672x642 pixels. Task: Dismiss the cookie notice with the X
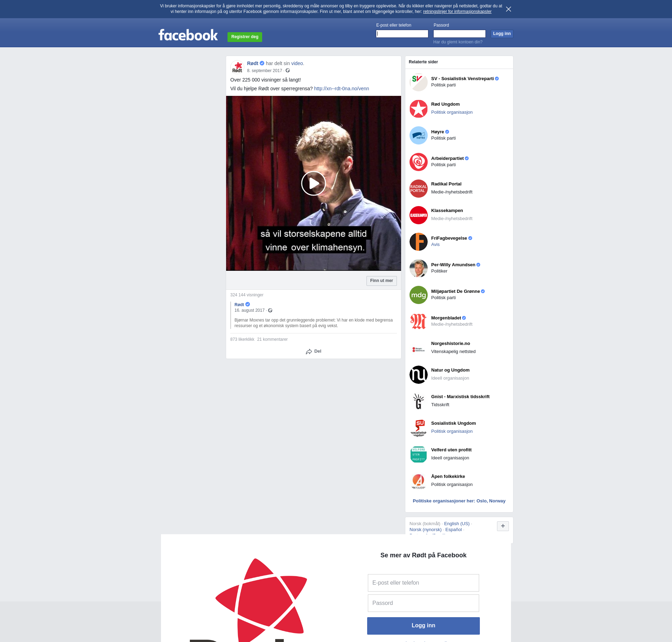pos(508,9)
